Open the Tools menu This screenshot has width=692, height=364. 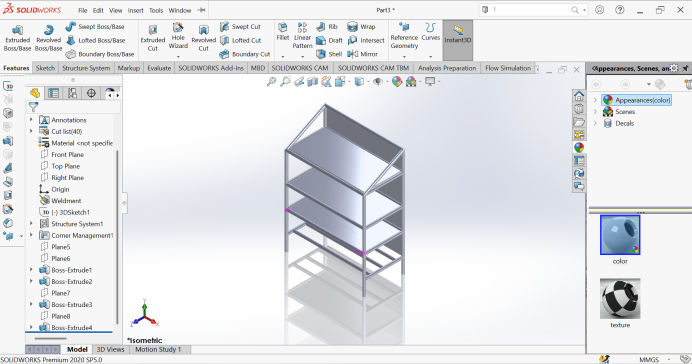click(156, 10)
